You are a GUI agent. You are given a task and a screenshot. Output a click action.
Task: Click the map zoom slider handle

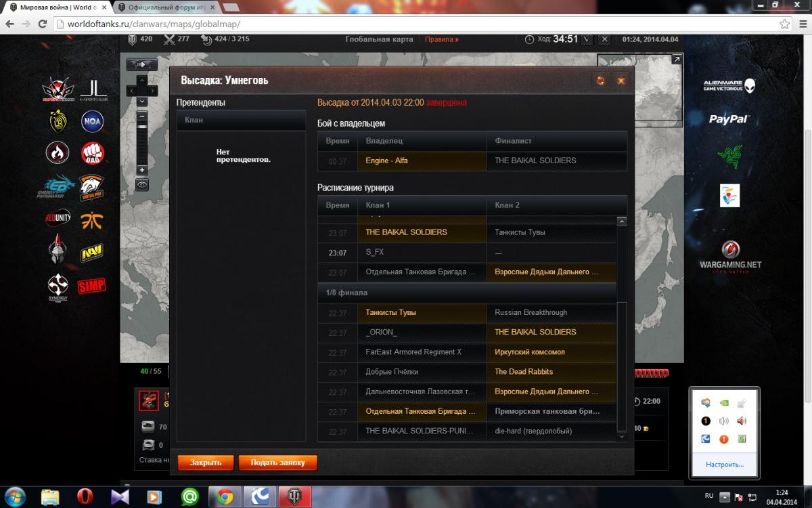point(141,127)
